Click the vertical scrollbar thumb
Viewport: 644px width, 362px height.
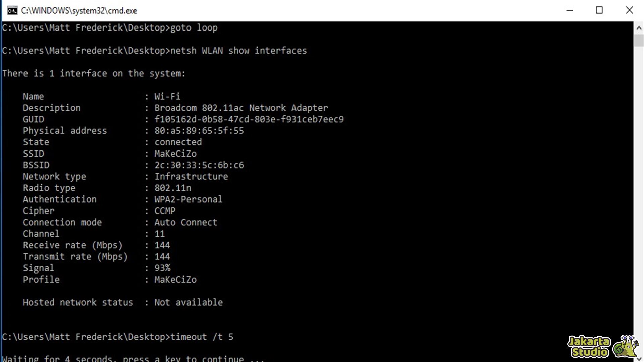(x=639, y=41)
